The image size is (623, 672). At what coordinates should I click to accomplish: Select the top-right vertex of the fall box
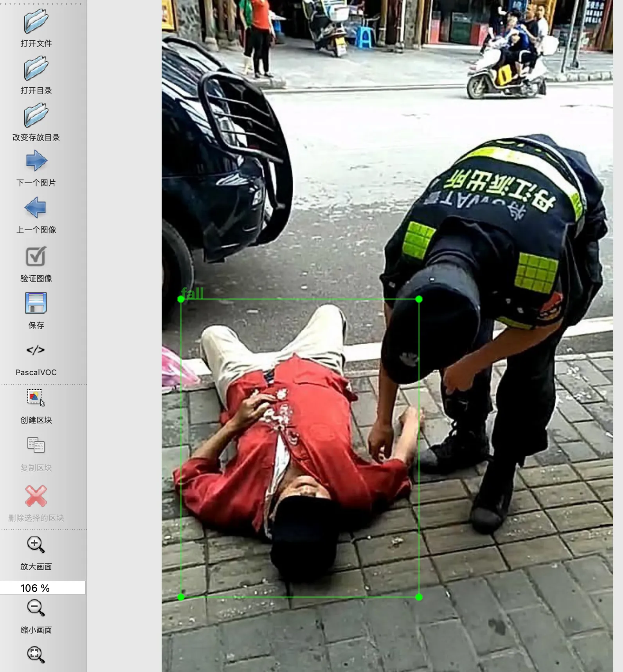pyautogui.click(x=419, y=300)
